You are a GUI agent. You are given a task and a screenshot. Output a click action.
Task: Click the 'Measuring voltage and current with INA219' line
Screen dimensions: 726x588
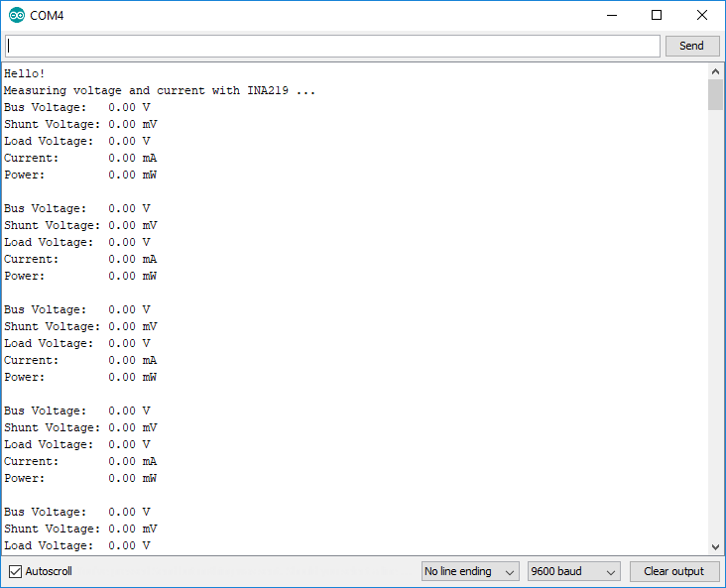click(x=160, y=91)
